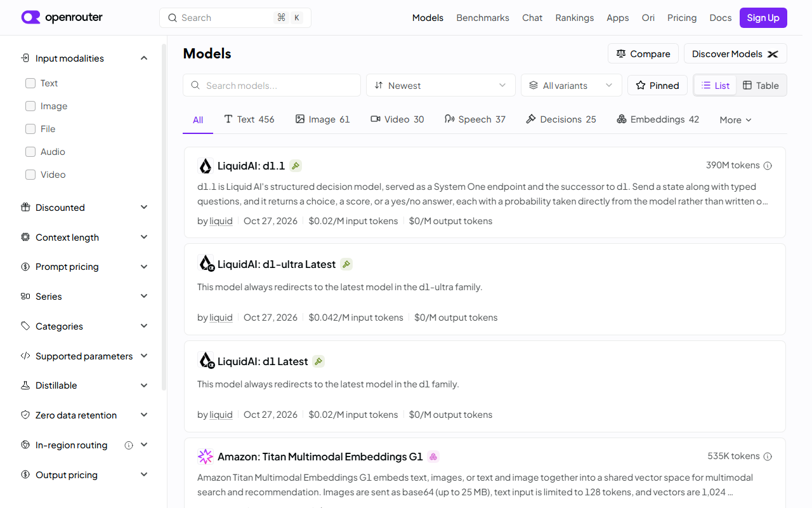Click the info icon next to 535K tokens
This screenshot has height=508, width=812.
click(768, 457)
